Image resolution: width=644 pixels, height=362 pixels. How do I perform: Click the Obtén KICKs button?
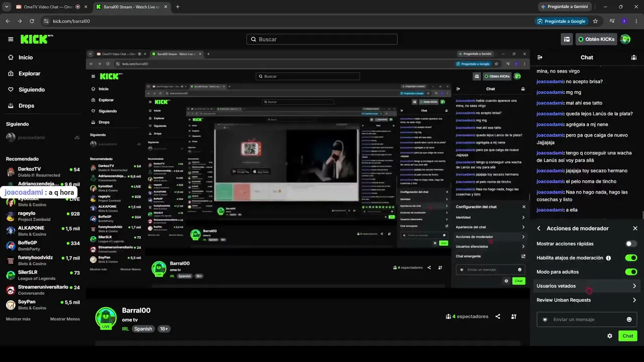coord(596,39)
